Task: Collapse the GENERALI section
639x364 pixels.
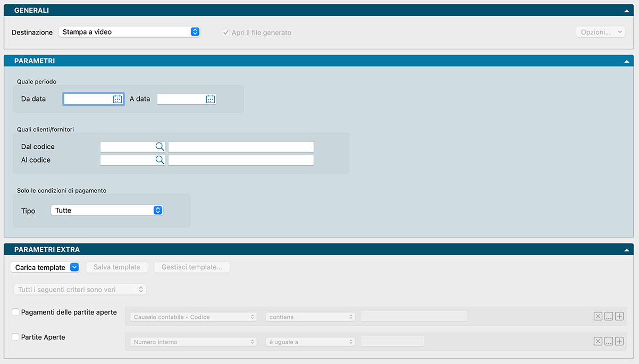Action: [x=627, y=11]
